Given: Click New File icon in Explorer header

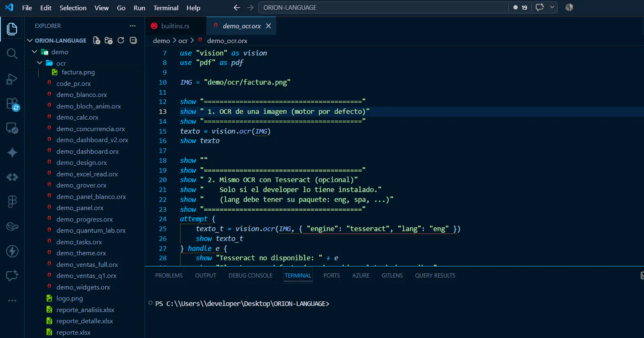Looking at the screenshot, I should coord(97,40).
